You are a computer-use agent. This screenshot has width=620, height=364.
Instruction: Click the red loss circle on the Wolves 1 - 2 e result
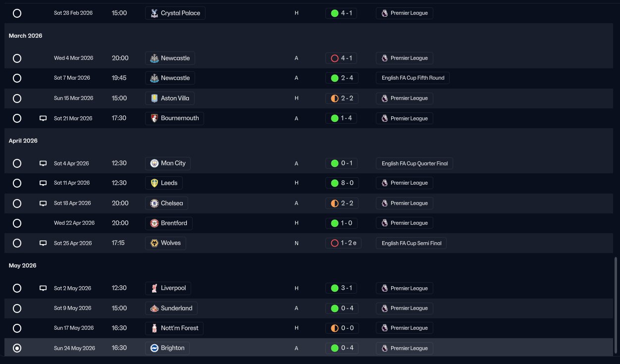(334, 243)
